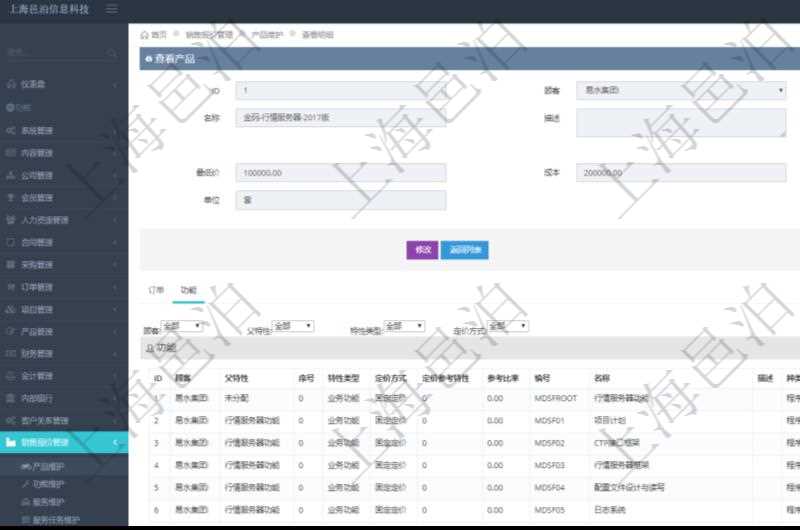Open the 顾客 filter dropdown above the table
800x530 pixels.
click(182, 326)
